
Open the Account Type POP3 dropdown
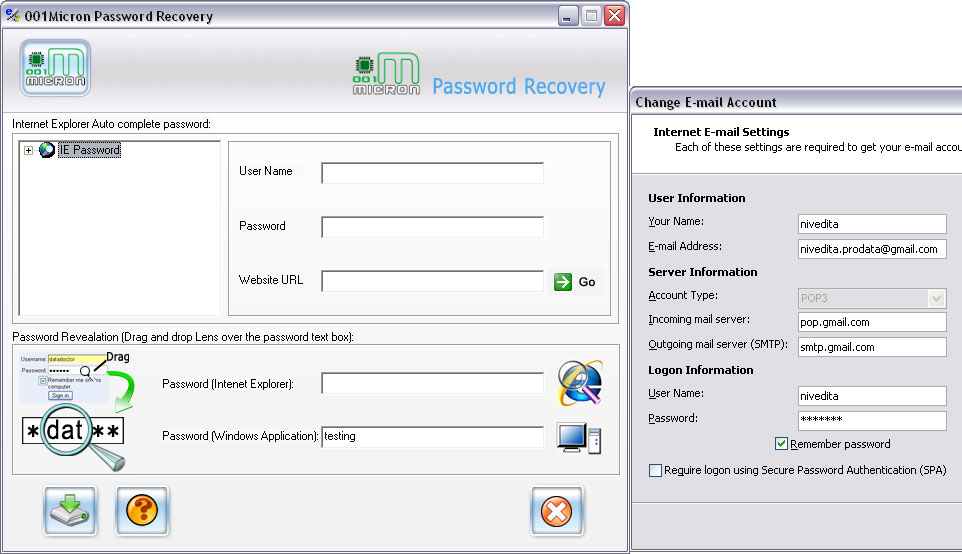pos(936,298)
